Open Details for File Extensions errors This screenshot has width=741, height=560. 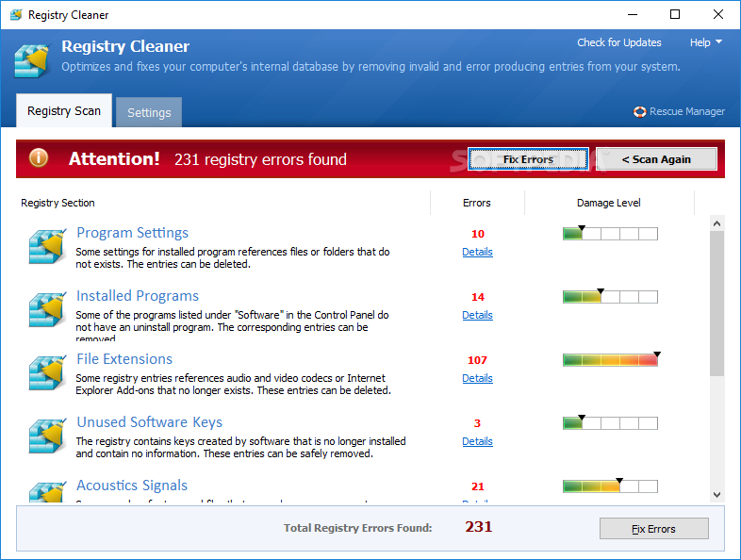(477, 379)
